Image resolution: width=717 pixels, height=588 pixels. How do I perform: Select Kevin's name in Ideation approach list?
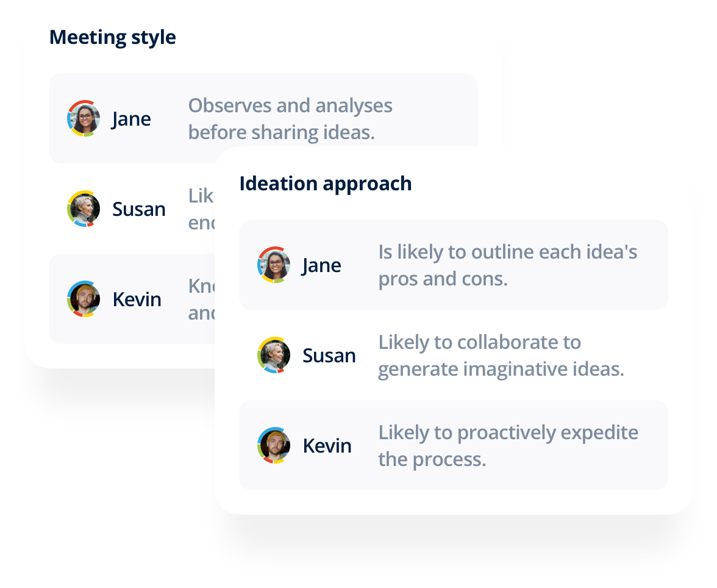327,446
